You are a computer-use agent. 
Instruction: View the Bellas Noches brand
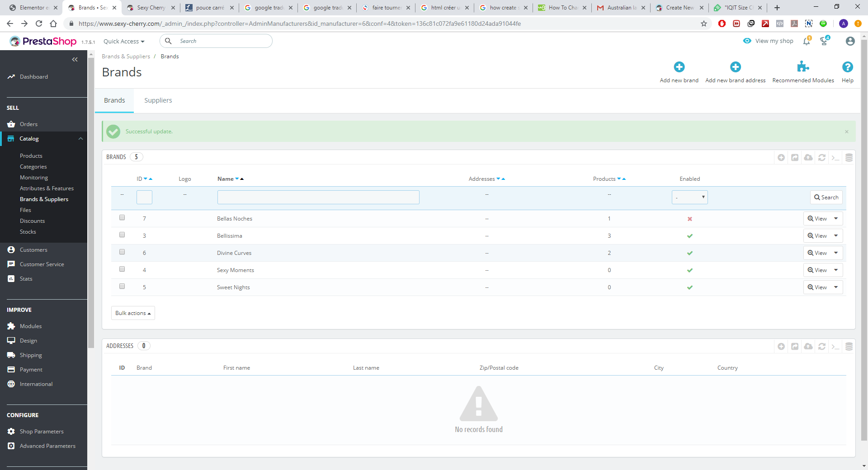point(817,219)
